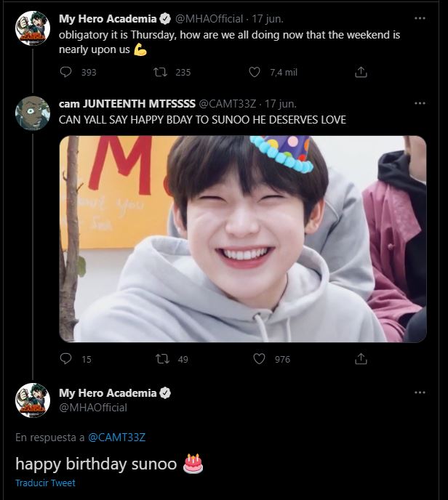Open cam's profile picture
The height and width of the screenshot is (500, 448).
click(32, 113)
